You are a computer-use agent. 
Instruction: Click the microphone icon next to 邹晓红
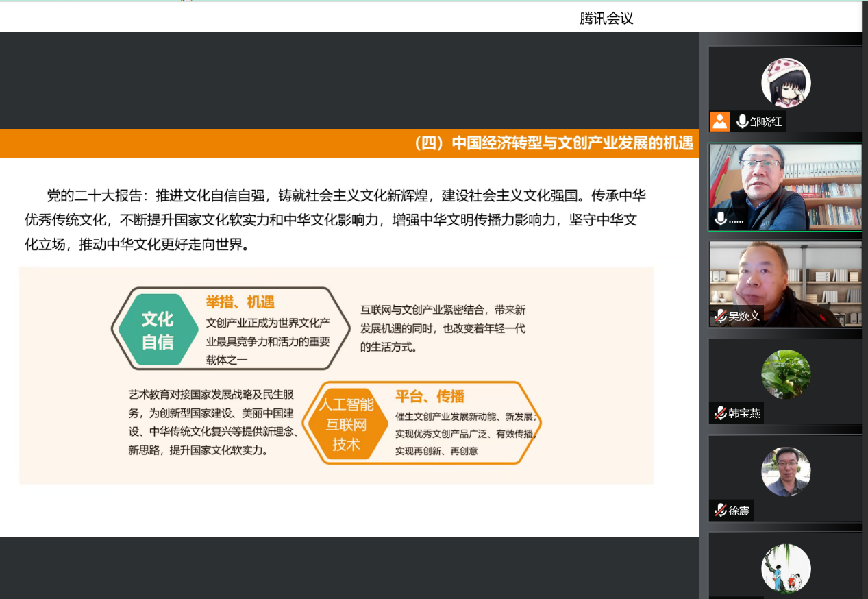(741, 121)
